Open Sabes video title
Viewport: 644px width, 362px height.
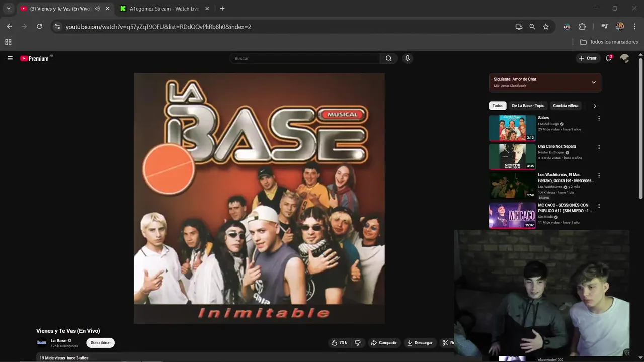pos(543,118)
